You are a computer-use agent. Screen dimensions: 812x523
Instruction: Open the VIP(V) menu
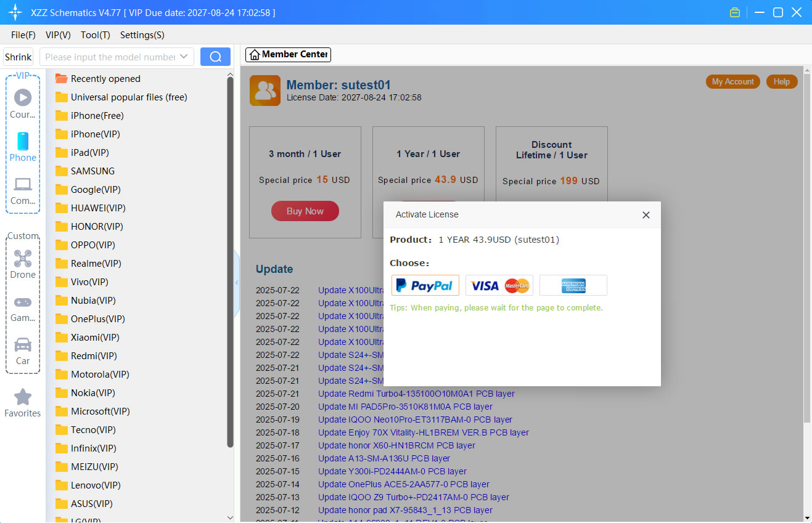(x=58, y=35)
